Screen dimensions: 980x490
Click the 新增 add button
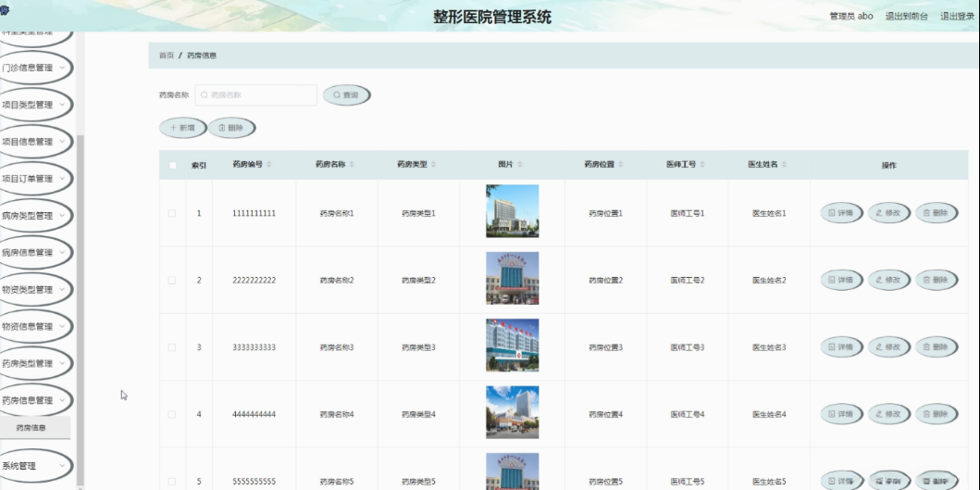coord(182,128)
